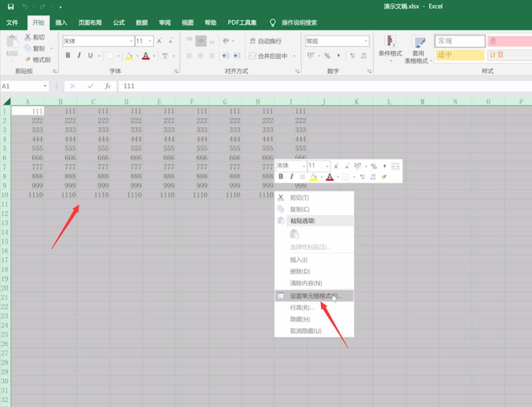Apply the 适中 (Neutral) cell style
The image size is (532, 407).
click(460, 55)
